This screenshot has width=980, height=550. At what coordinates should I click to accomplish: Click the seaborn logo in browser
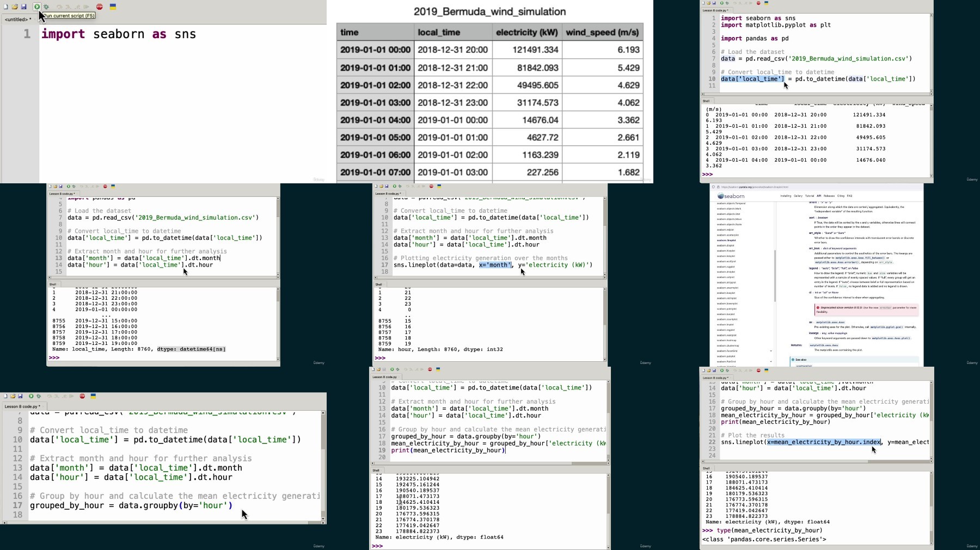click(x=731, y=196)
